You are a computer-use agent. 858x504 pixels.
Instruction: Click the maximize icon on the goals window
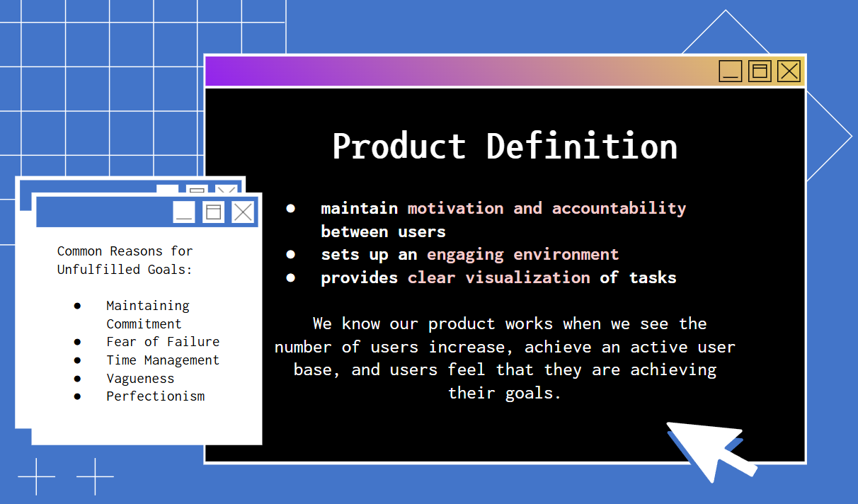tap(214, 212)
